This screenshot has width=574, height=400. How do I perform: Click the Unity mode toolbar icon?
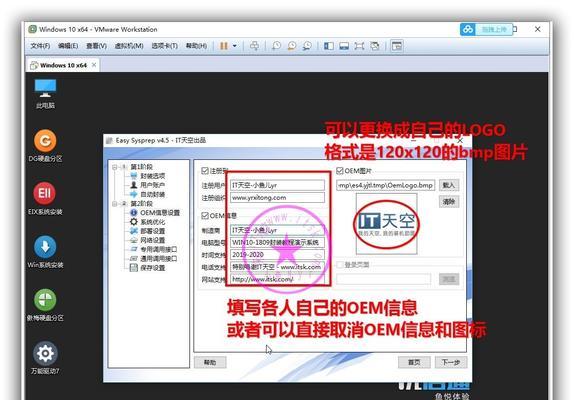374,46
